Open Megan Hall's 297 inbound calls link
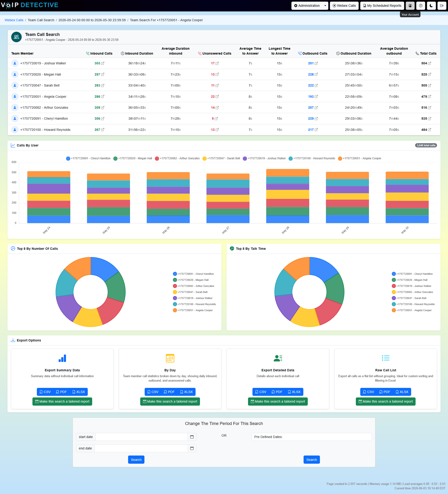This screenshot has height=494, width=448. (x=99, y=74)
